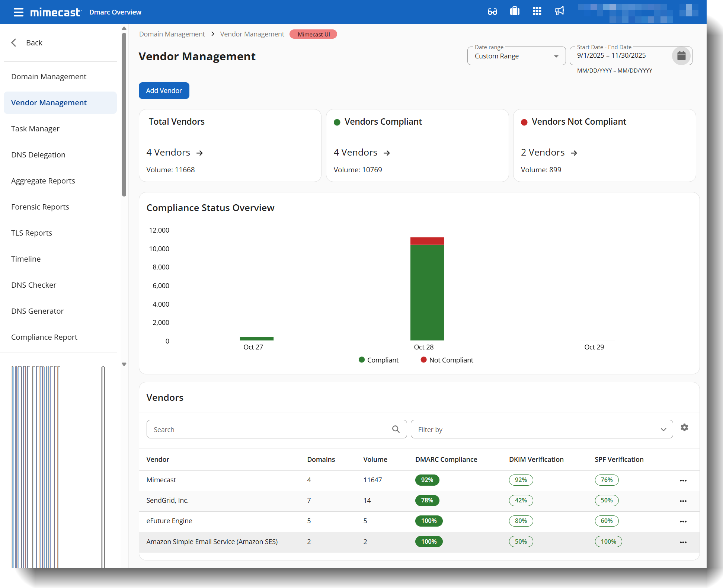Open the apps grid icon
The height and width of the screenshot is (588, 723).
pyautogui.click(x=537, y=12)
